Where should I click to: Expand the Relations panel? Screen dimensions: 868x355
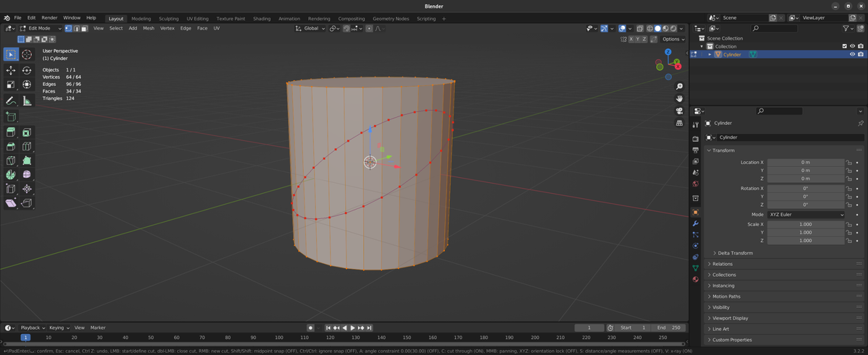722,264
